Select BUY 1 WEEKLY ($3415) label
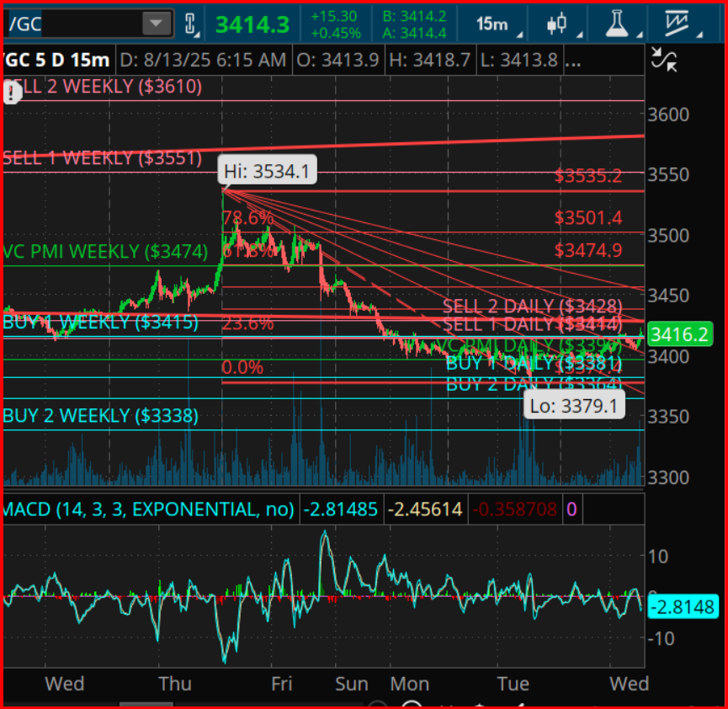The width and height of the screenshot is (728, 709). coord(100,322)
